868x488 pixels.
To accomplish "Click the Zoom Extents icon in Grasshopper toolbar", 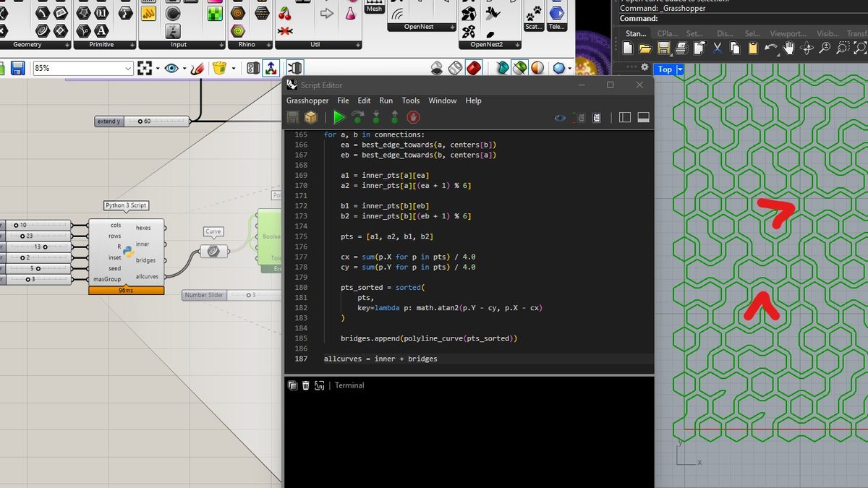I will (x=145, y=68).
